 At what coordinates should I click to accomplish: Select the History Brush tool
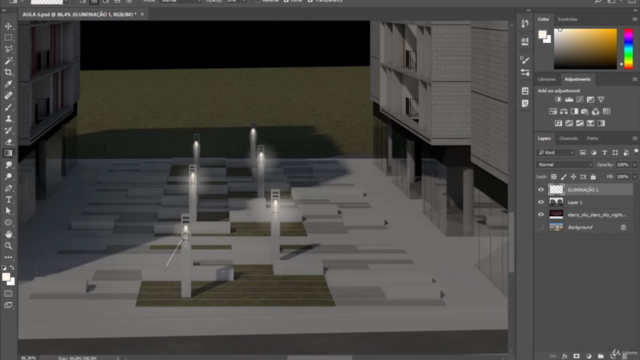click(x=8, y=130)
